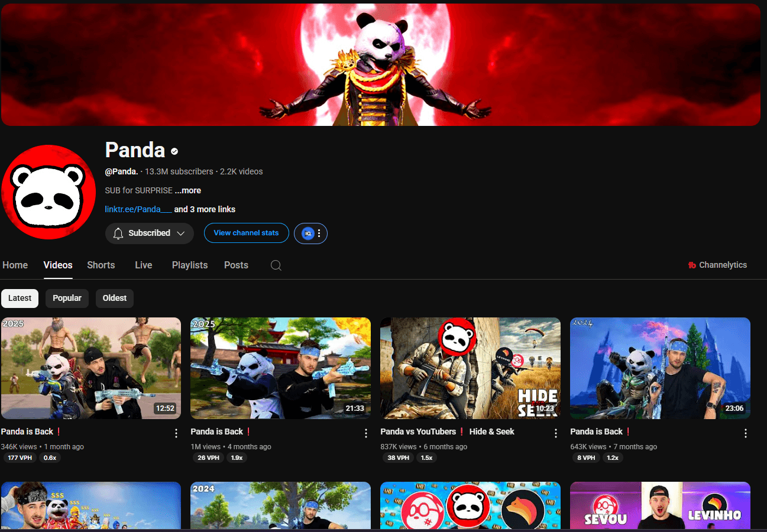Click the Channelytics button
The width and height of the screenshot is (767, 532).
[718, 265]
